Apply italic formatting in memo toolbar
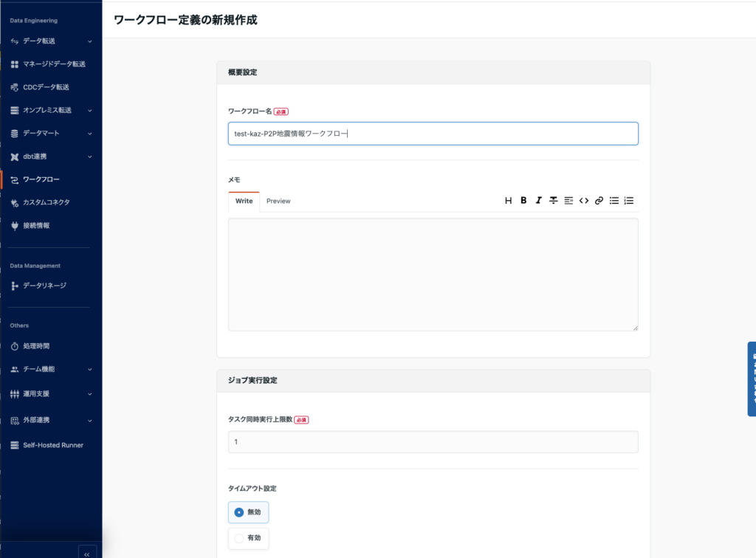The height and width of the screenshot is (558, 756). [538, 200]
